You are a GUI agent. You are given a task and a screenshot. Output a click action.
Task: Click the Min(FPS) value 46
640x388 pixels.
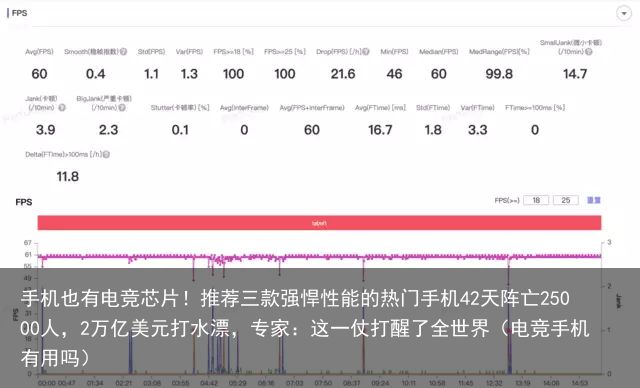pyautogui.click(x=394, y=74)
